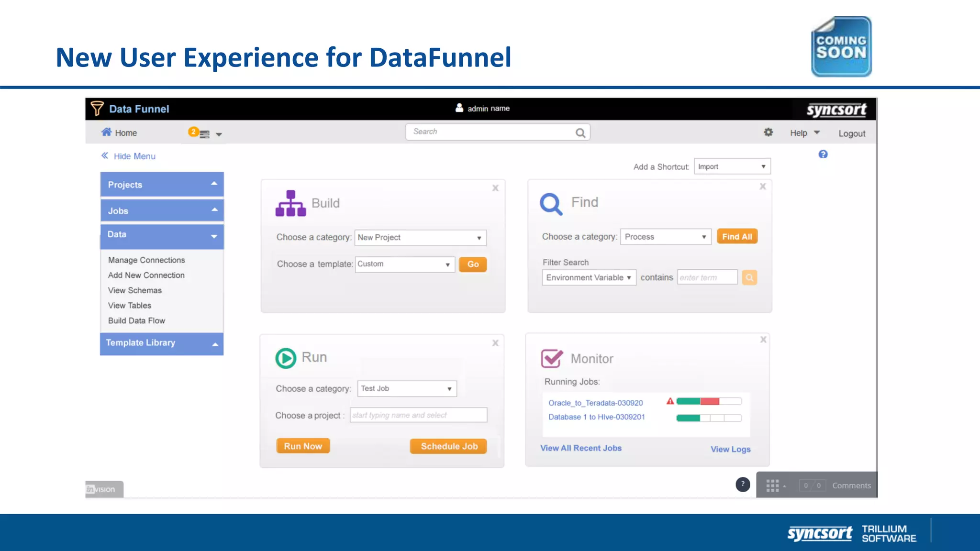Close the Find card with its X

point(763,187)
